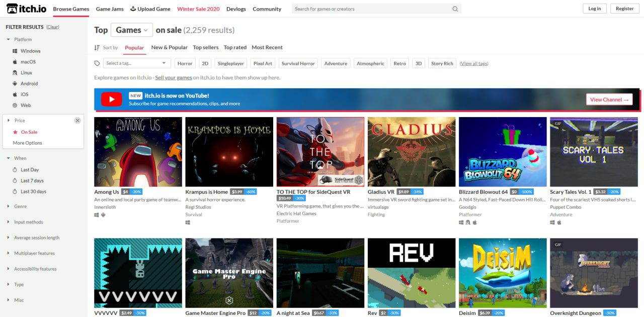Click the macOS apple icon in filters
644x317 pixels.
[x=15, y=62]
